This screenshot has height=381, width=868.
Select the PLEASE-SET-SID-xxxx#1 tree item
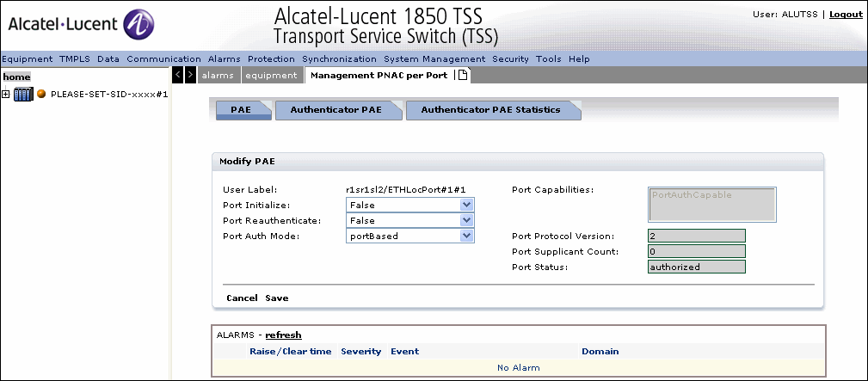click(x=109, y=94)
